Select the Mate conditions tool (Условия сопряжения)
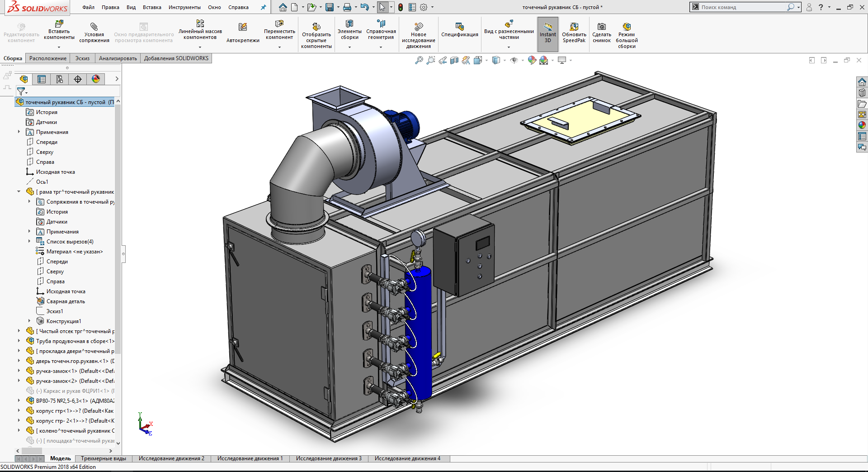868x472 pixels. click(x=94, y=27)
